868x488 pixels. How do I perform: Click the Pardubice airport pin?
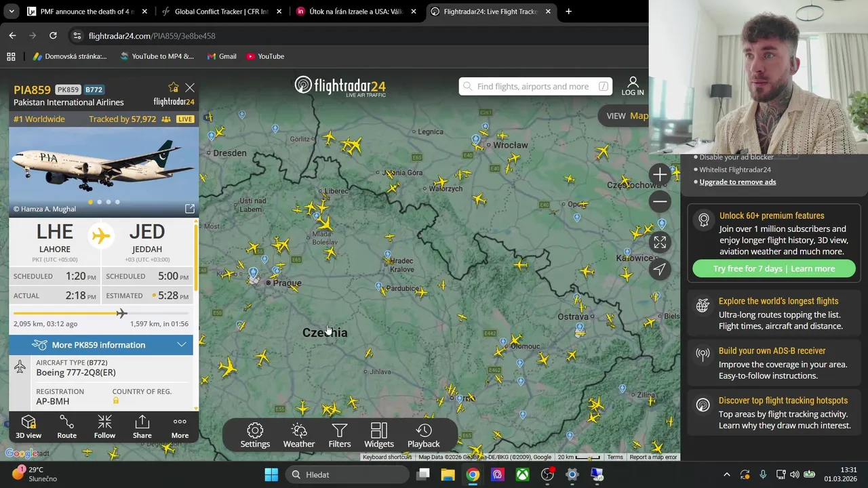coord(379,287)
